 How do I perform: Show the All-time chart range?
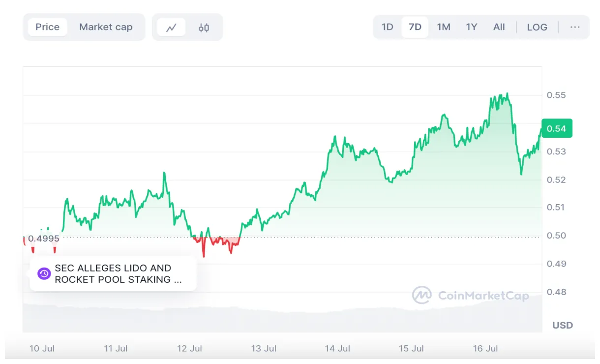click(x=499, y=27)
